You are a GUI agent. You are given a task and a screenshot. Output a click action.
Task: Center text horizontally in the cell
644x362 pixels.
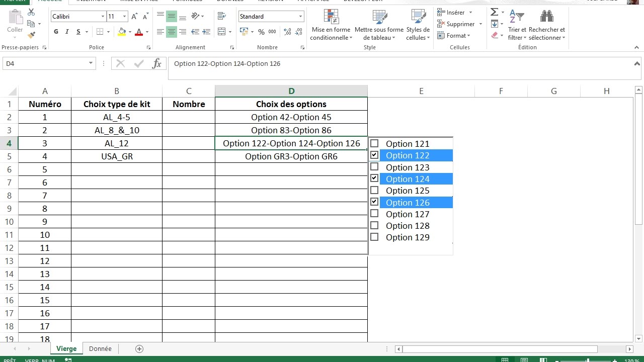pos(172,32)
